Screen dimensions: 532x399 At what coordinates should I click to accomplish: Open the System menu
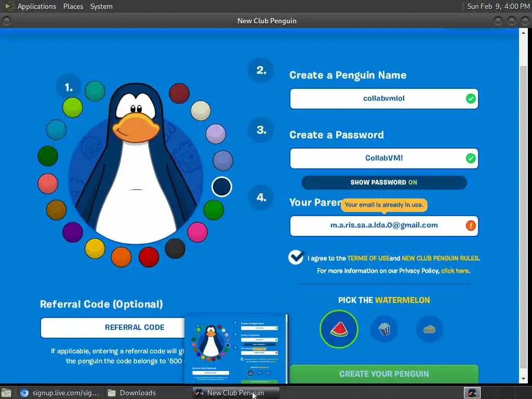tap(101, 6)
